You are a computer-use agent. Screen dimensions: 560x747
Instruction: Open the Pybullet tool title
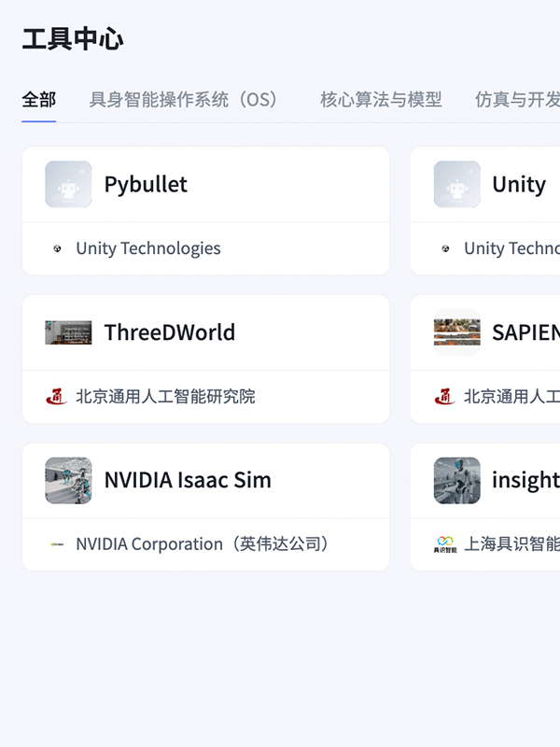tap(146, 184)
